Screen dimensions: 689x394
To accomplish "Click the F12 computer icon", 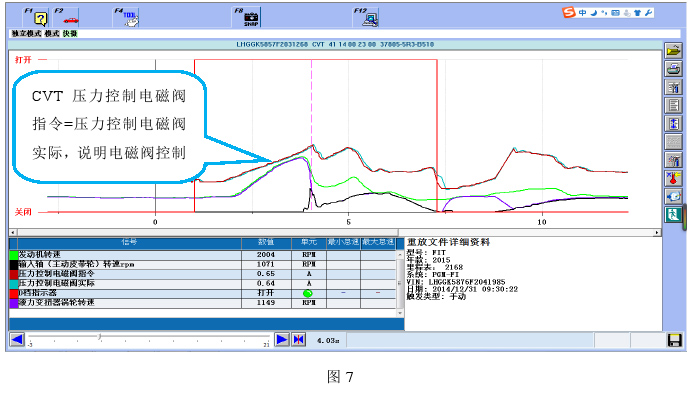I will coord(370,19).
